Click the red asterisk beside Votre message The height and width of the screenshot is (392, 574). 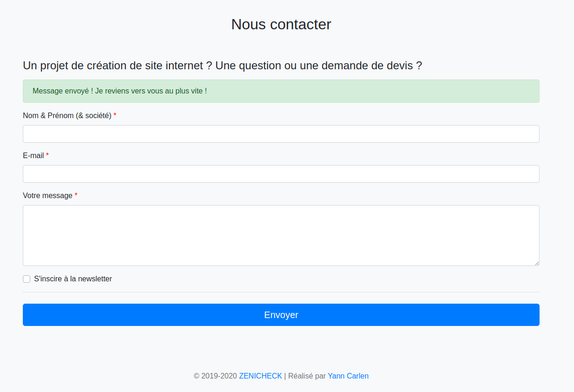76,195
